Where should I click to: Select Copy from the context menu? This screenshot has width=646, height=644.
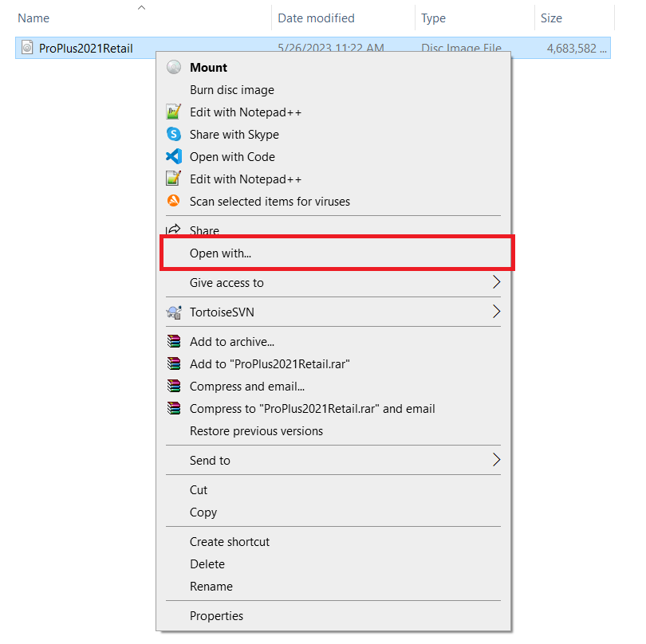pos(333,512)
